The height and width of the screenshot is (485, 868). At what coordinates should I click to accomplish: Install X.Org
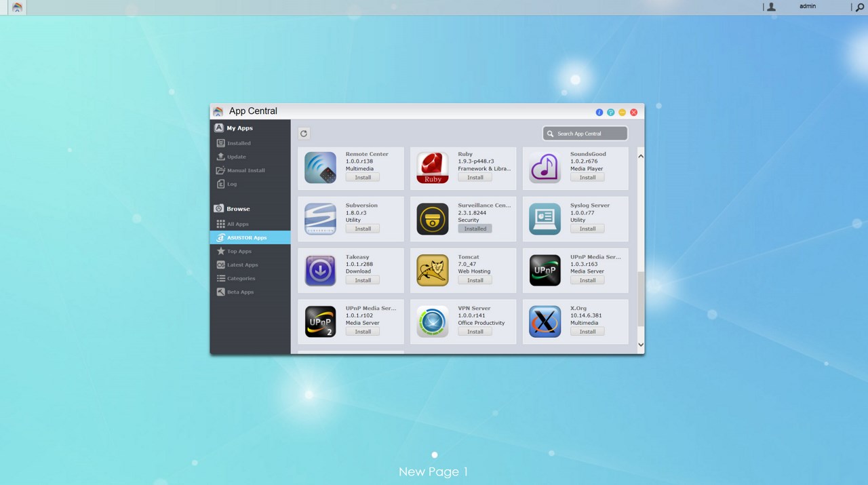[x=587, y=332]
